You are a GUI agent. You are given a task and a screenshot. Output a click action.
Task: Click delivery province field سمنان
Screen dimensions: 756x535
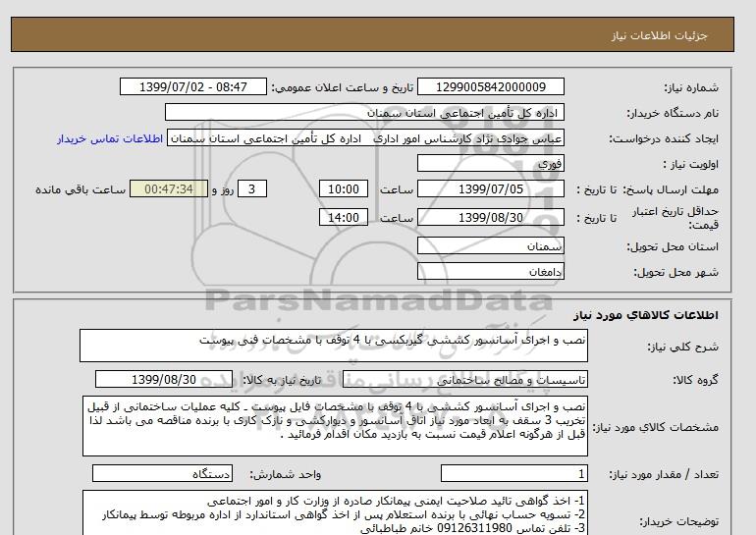click(x=490, y=245)
